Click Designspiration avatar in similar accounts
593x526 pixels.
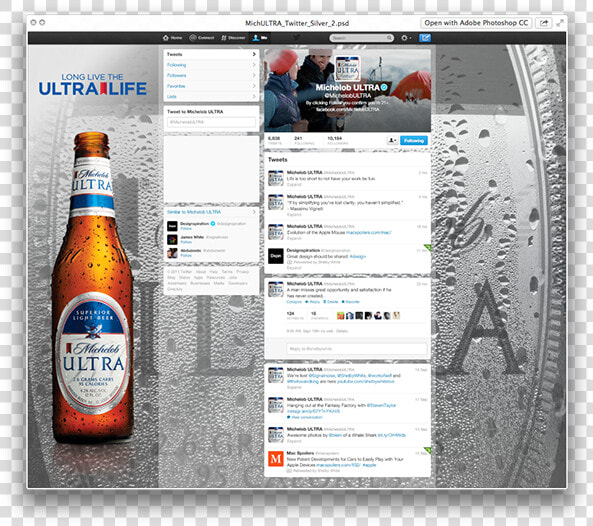(x=172, y=226)
